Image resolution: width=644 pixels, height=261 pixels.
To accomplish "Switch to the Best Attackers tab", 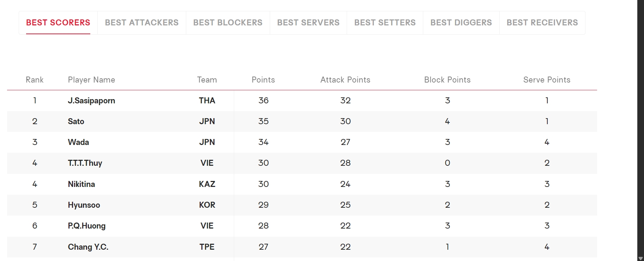I will point(142,23).
